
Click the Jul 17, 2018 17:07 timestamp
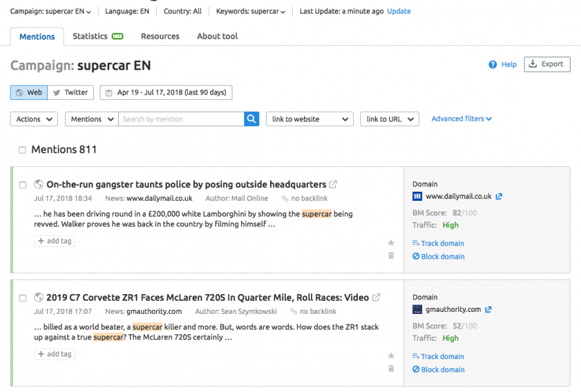[63, 311]
